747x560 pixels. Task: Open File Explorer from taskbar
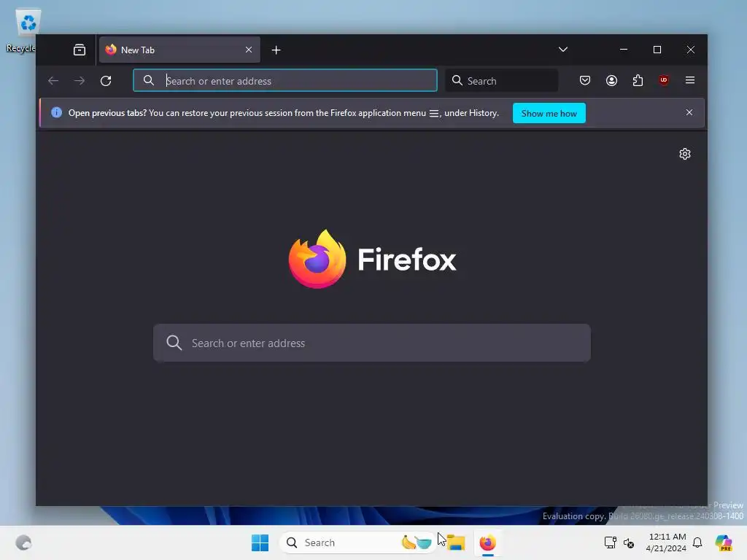[x=455, y=542]
